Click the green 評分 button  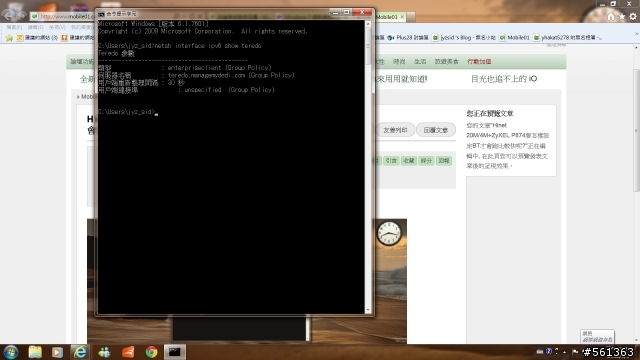426,160
